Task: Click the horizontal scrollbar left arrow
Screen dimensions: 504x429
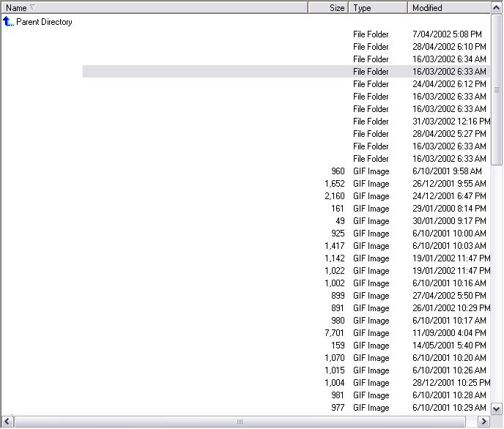Action: point(7,422)
